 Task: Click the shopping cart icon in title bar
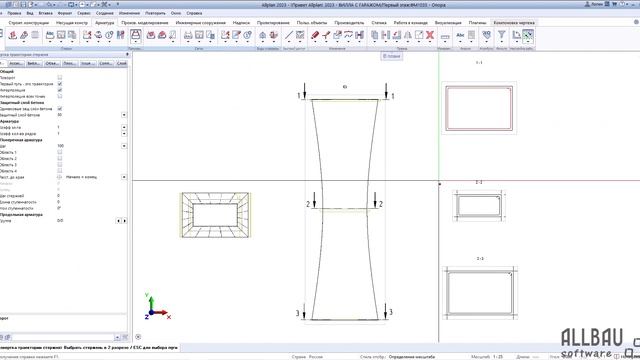[614, 4]
